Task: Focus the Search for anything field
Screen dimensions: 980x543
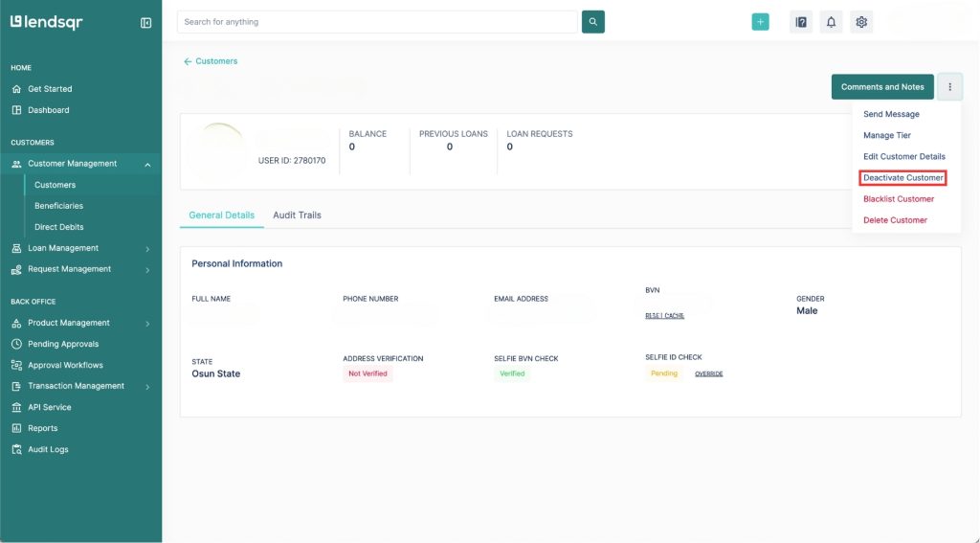Action: [x=377, y=22]
